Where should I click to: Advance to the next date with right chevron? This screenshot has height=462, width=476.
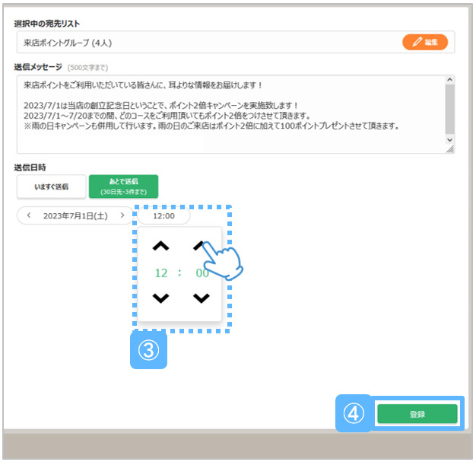click(122, 216)
